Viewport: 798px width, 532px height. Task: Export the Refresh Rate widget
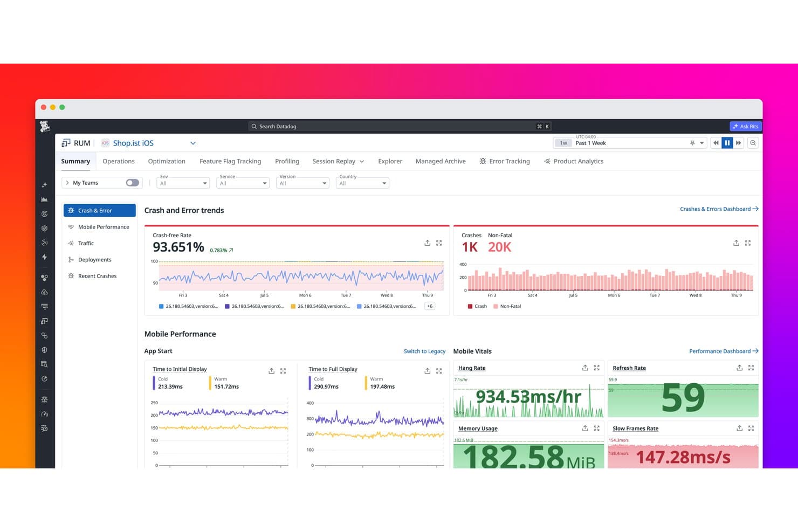(739, 368)
